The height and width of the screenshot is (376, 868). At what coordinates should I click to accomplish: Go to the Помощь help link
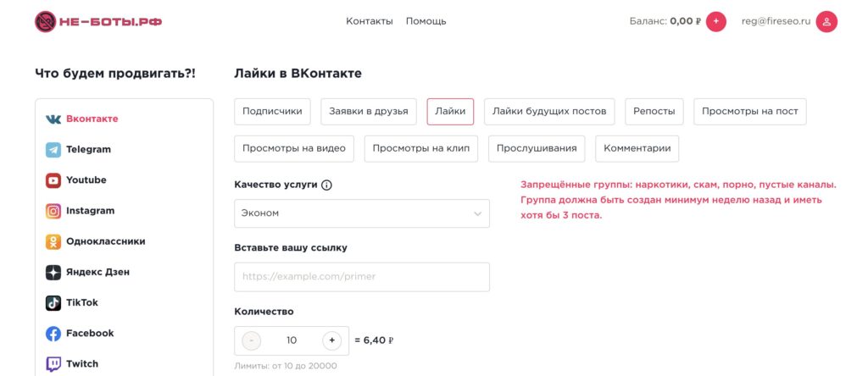(x=426, y=21)
